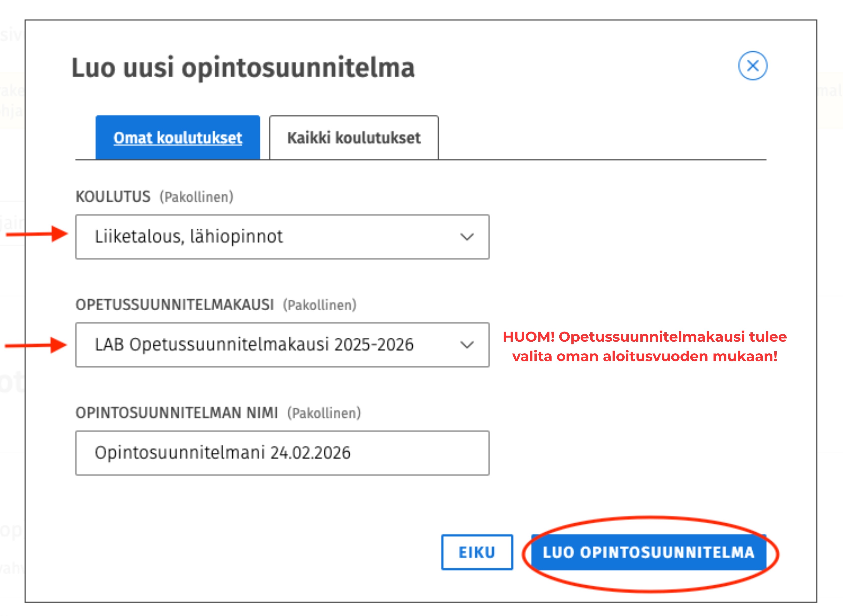843x616 pixels.
Task: Click the red arrow pointing at Koulutus
Action: (x=36, y=234)
